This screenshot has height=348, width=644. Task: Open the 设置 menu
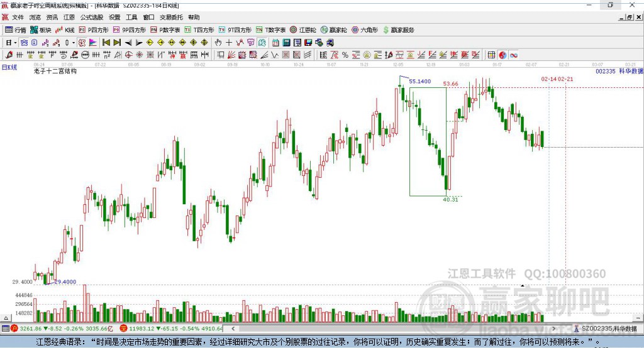114,17
